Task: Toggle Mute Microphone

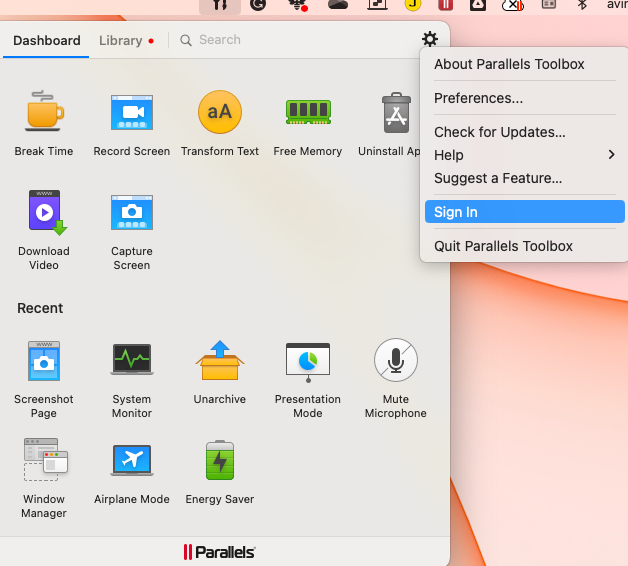Action: pos(395,360)
